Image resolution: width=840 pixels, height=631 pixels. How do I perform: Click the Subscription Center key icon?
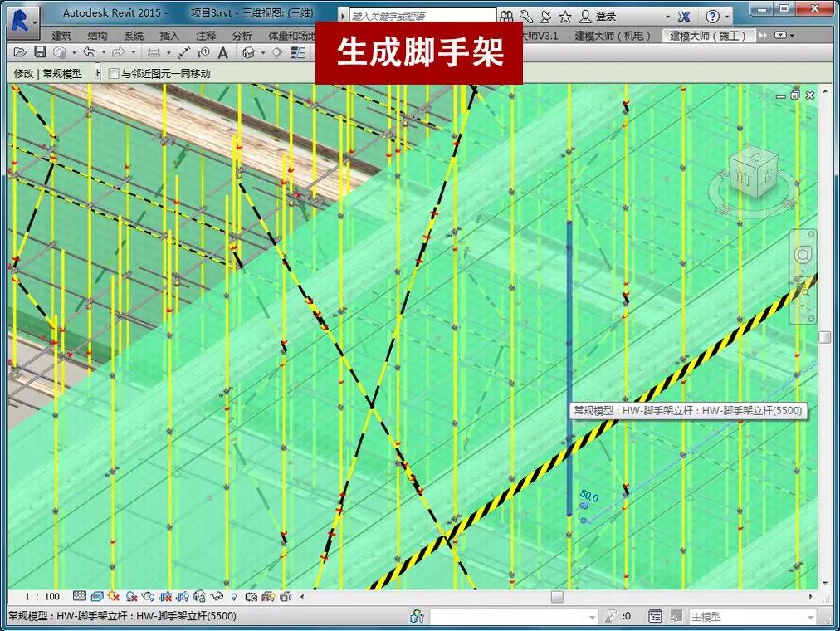(x=526, y=17)
